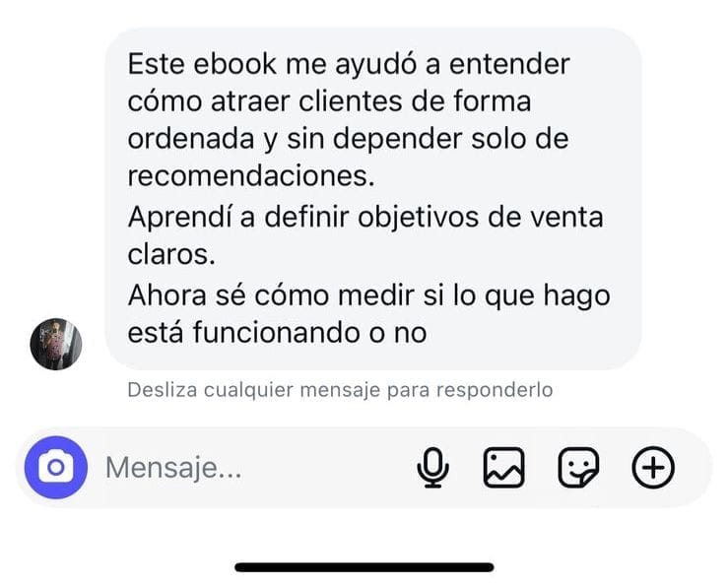Screen dimensions: 728x587
Task: Click the word 'claros.' in the message
Action: point(171,254)
